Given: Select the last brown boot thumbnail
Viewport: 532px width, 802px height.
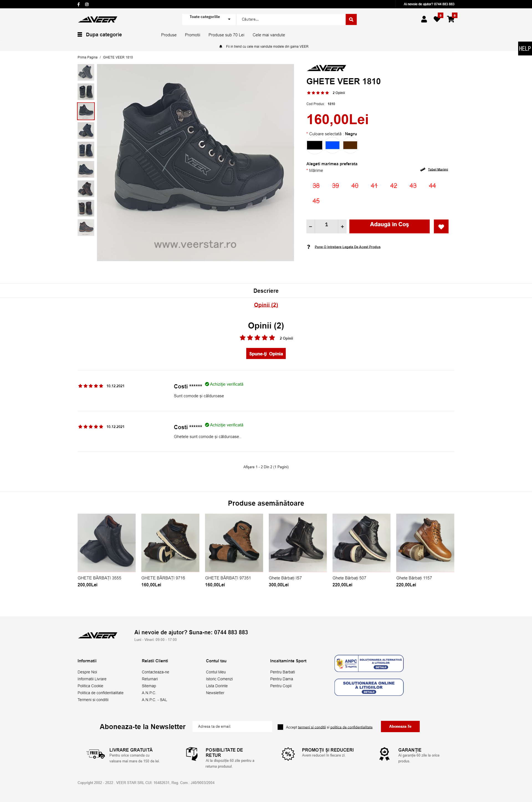Looking at the screenshot, I should (86, 228).
